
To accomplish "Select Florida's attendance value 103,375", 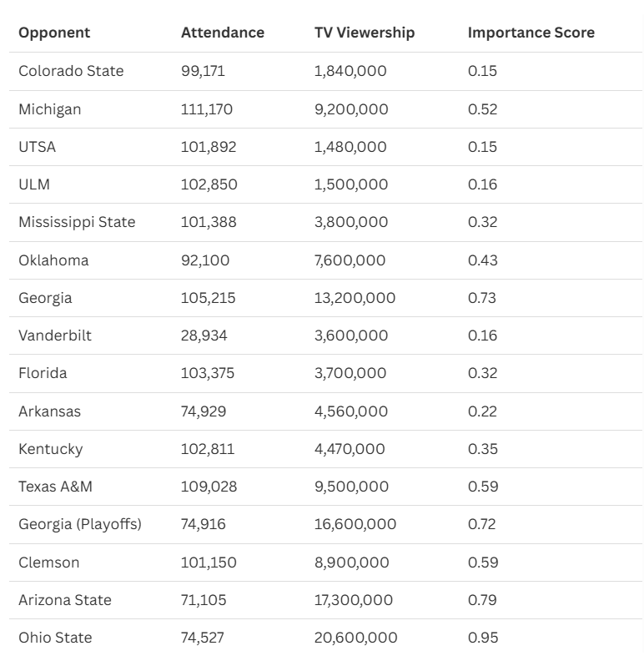I will [x=209, y=373].
